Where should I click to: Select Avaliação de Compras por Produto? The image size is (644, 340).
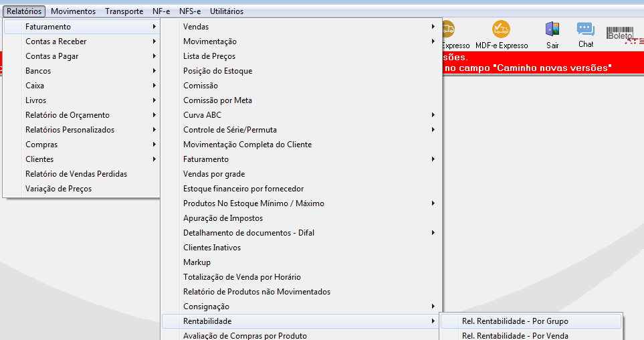point(302,335)
